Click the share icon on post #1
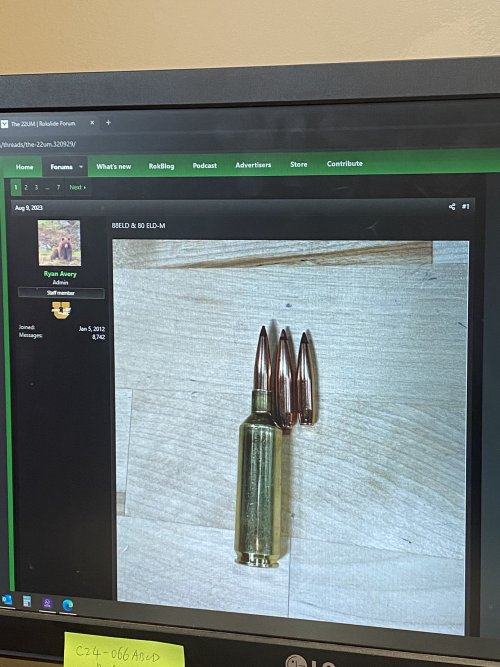500x667 pixels. coord(452,206)
